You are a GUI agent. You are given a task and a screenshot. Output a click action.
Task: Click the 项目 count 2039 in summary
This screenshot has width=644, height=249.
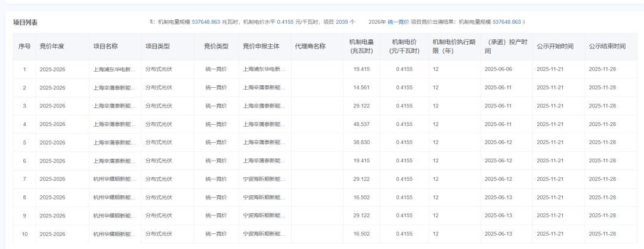pos(343,22)
